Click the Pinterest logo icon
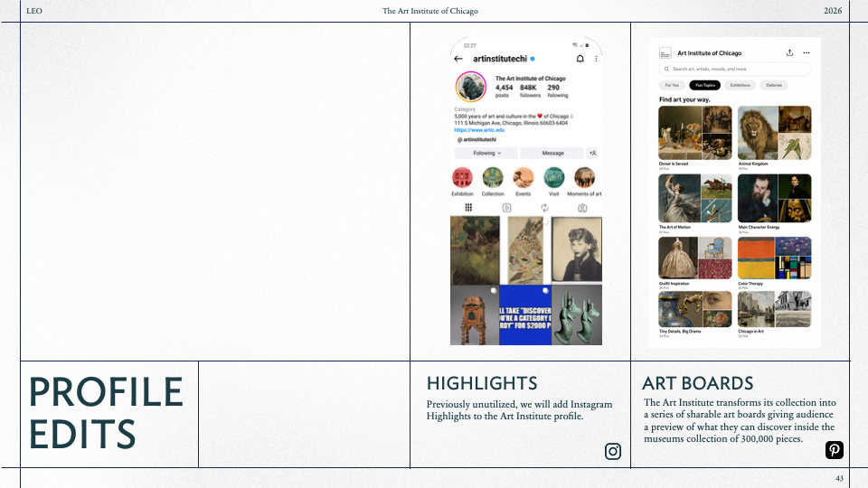868x488 pixels. point(835,450)
